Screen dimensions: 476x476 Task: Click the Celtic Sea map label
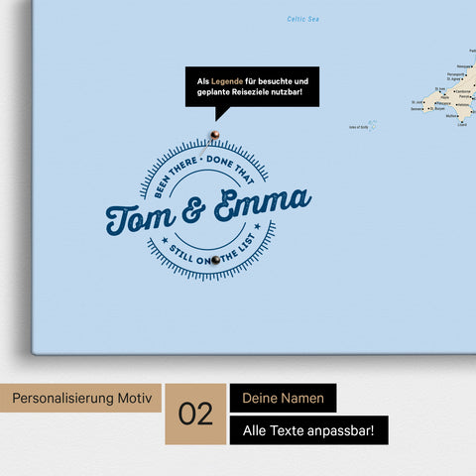(x=303, y=19)
